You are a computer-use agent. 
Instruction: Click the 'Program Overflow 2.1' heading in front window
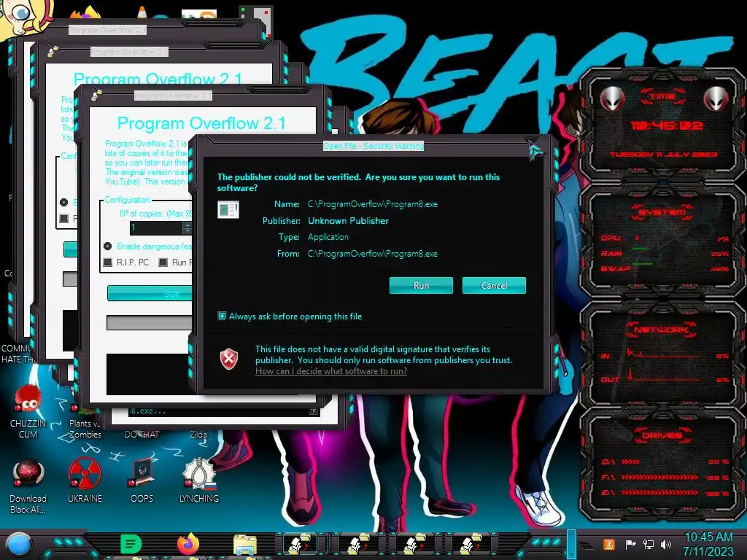click(x=201, y=123)
